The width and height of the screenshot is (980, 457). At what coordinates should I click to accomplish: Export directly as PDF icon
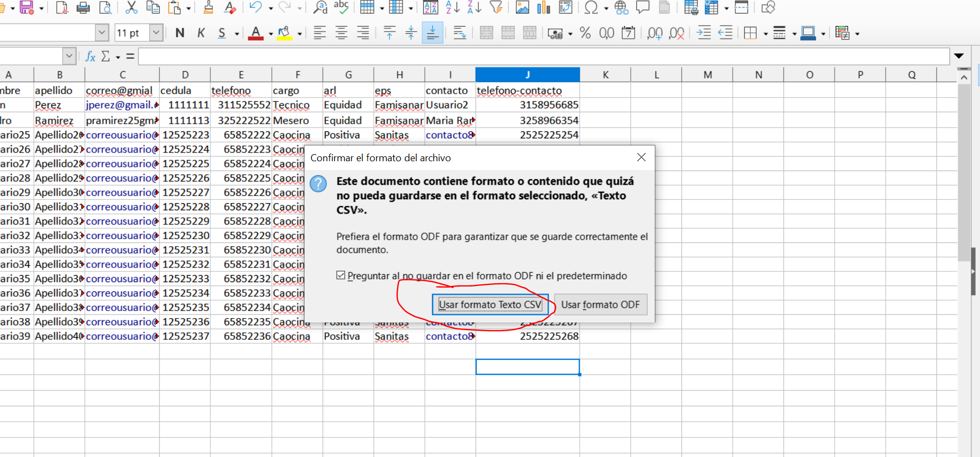pyautogui.click(x=62, y=8)
